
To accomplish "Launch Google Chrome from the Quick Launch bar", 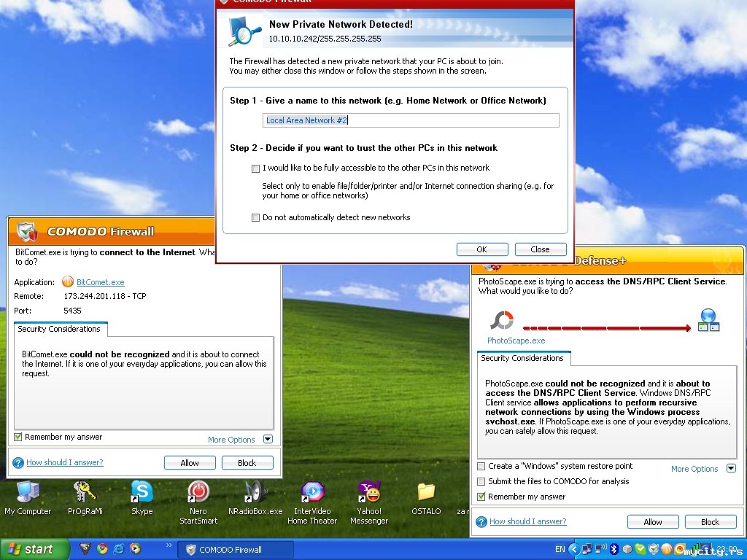I will 102,549.
